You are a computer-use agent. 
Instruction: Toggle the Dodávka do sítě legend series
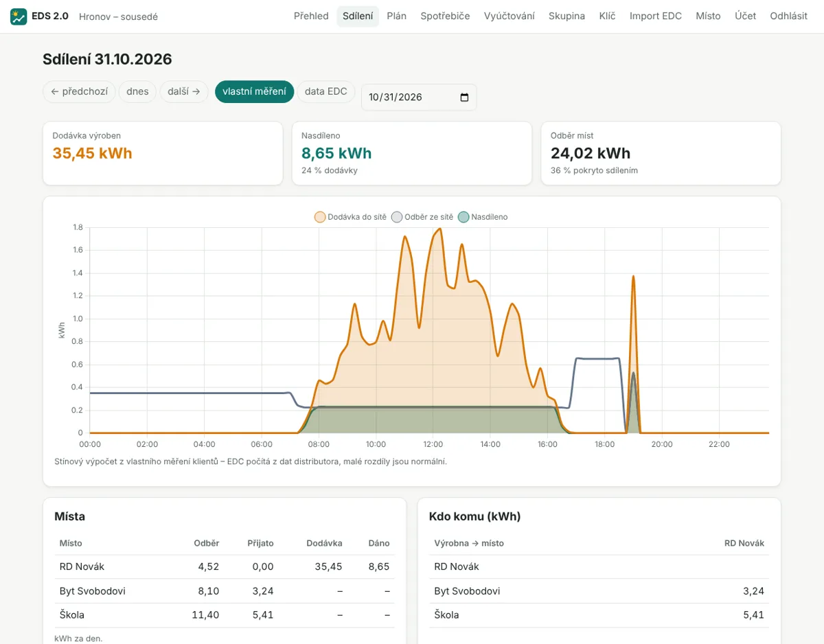351,217
